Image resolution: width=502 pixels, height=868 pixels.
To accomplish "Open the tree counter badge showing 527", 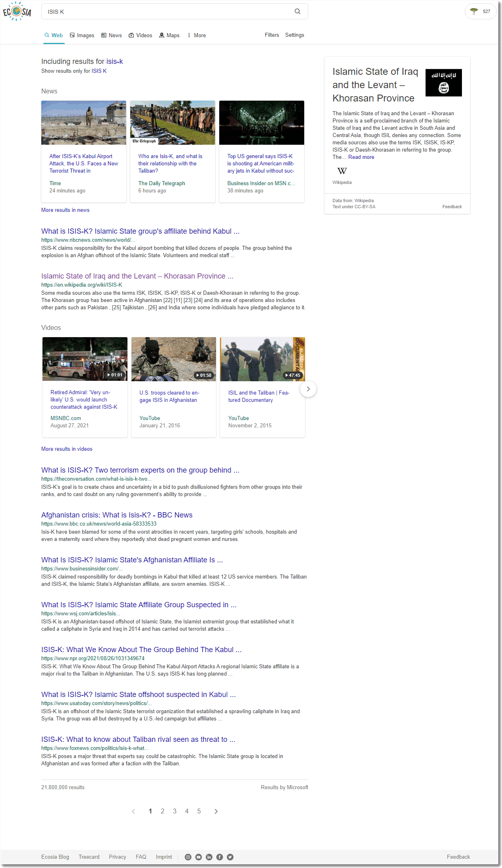I will pyautogui.click(x=481, y=11).
